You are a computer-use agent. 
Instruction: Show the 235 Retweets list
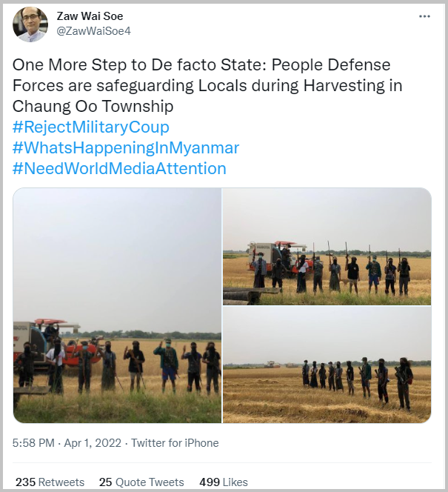50,482
